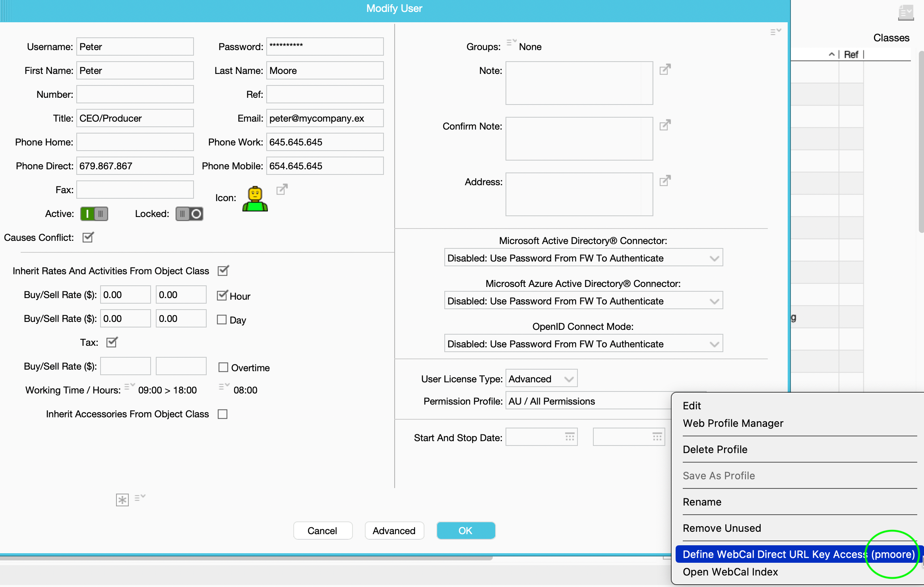Image resolution: width=924 pixels, height=587 pixels.
Task: Toggle the Active switch
Action: (x=94, y=214)
